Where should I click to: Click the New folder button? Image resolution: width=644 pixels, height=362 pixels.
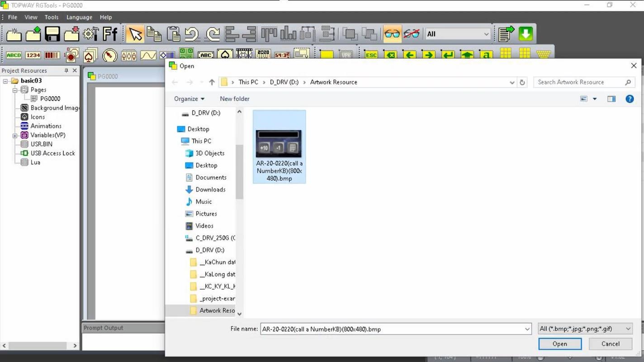click(234, 99)
